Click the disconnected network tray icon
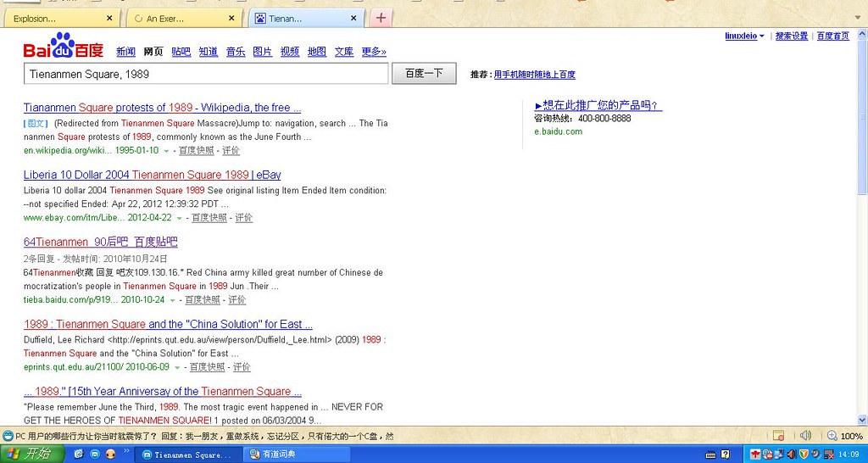Image resolution: width=868 pixels, height=463 pixels. click(x=829, y=455)
